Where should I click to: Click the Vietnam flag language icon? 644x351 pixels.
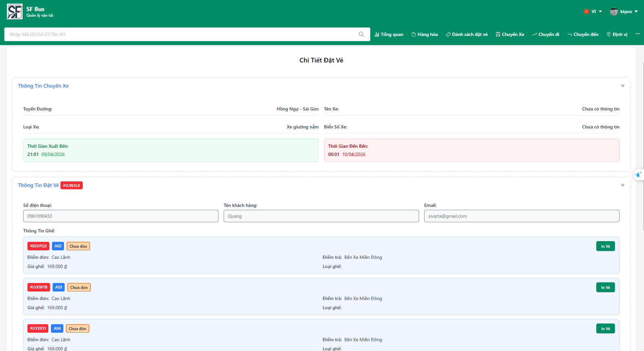pos(586,11)
